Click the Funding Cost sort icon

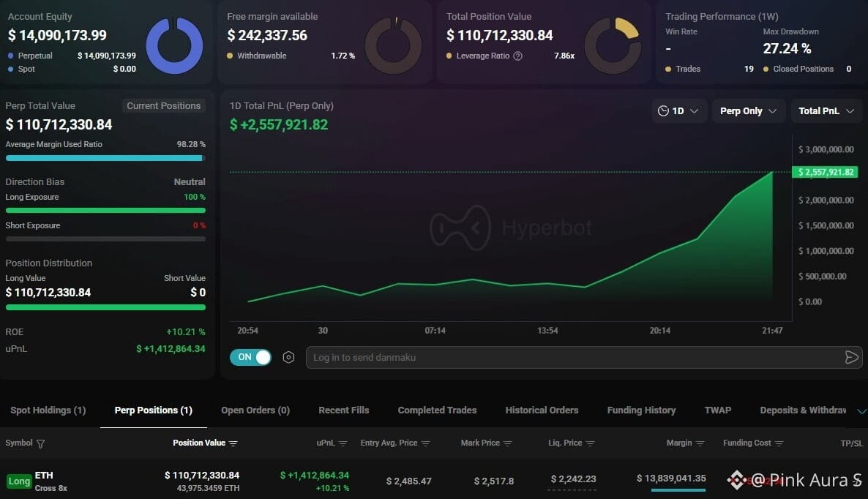click(779, 443)
